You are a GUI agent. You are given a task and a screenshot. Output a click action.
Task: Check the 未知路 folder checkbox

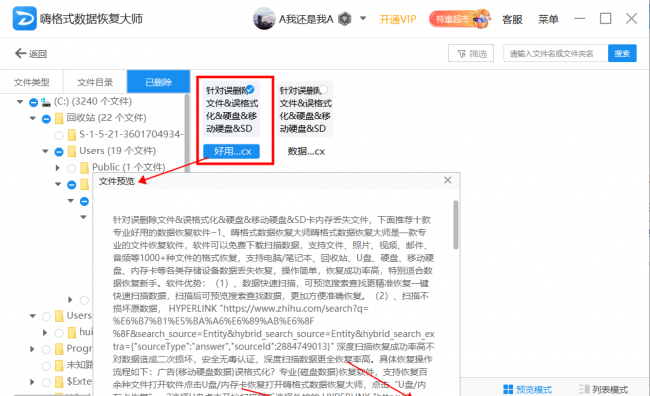click(46, 366)
